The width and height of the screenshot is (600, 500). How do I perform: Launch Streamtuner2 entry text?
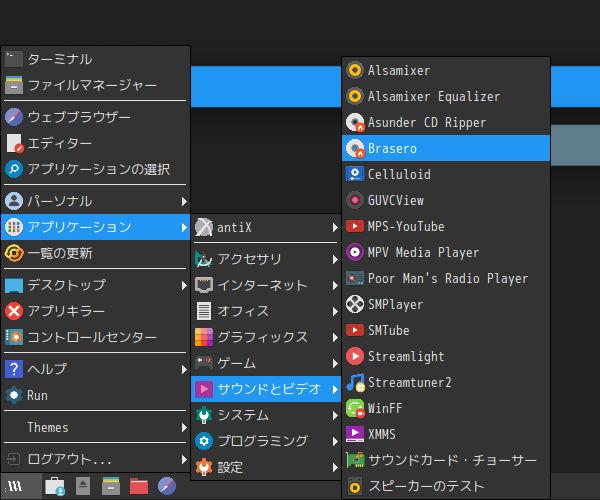click(x=409, y=383)
